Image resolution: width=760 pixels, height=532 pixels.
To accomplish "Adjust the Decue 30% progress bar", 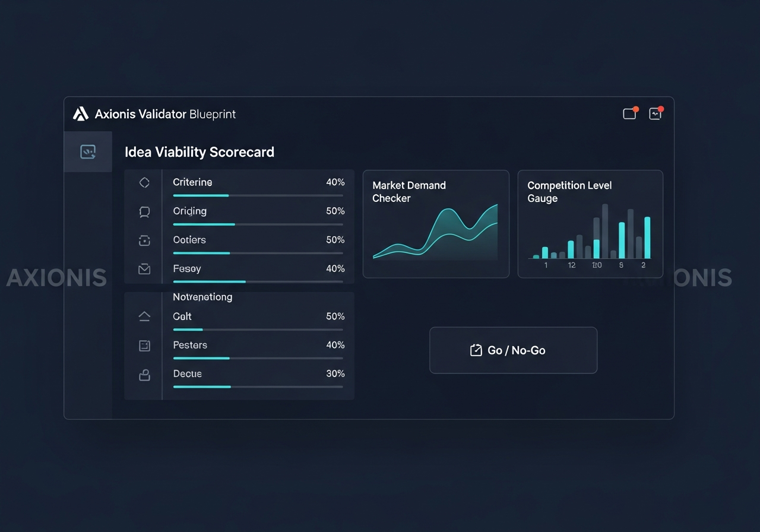I will [x=258, y=387].
